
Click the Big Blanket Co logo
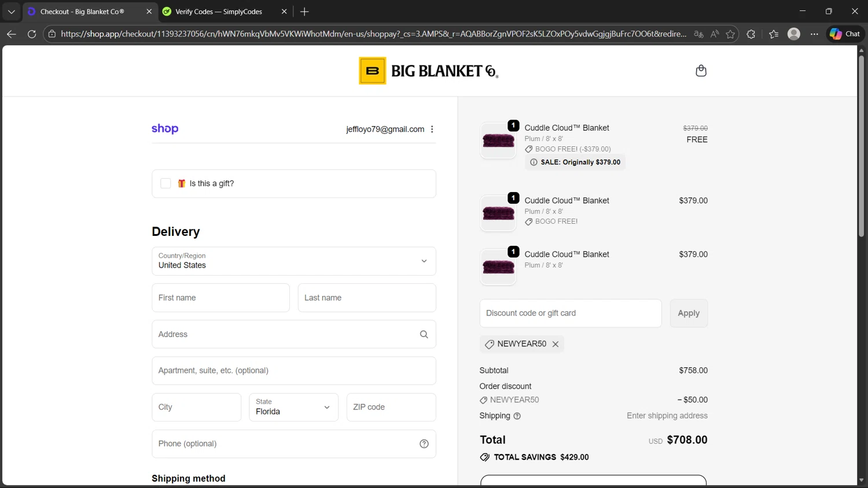[429, 71]
